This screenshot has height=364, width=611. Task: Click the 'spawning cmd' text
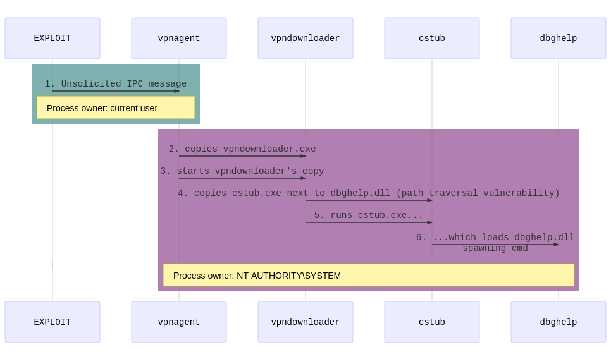point(495,249)
